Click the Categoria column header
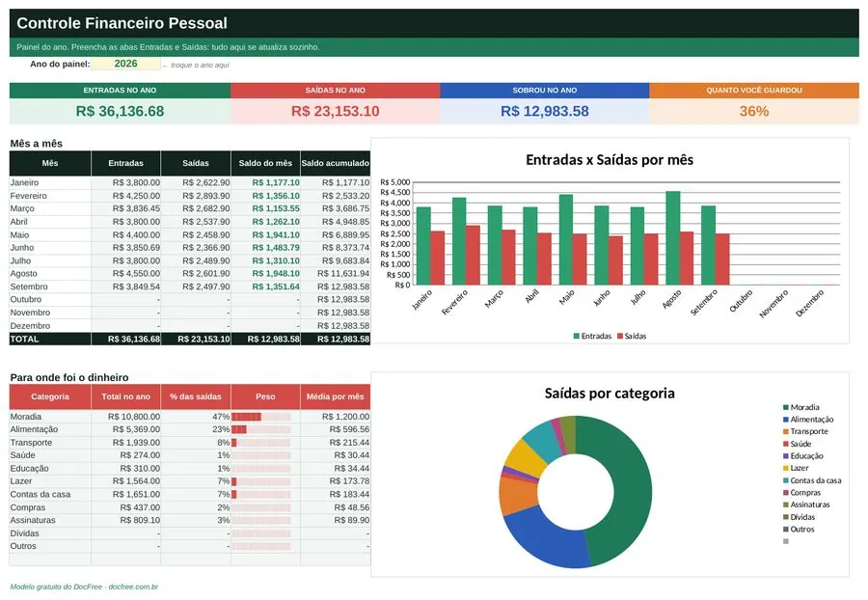Screen dimensions: 868x600 (50, 396)
